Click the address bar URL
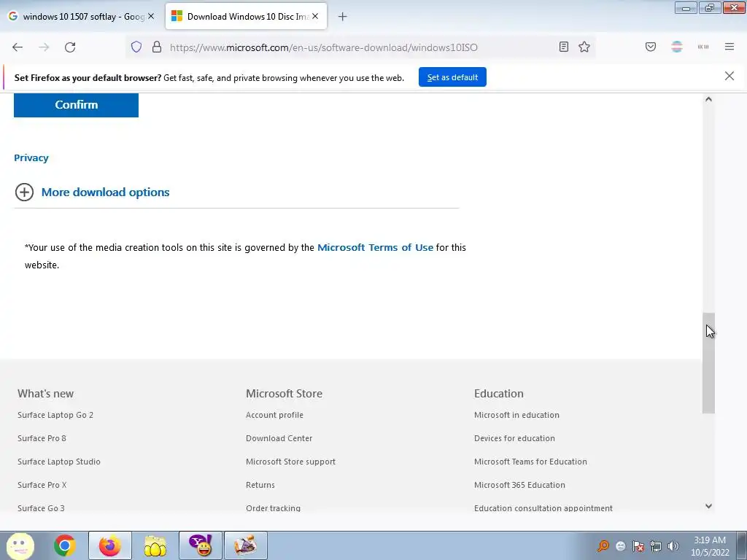747x560 pixels. click(324, 47)
